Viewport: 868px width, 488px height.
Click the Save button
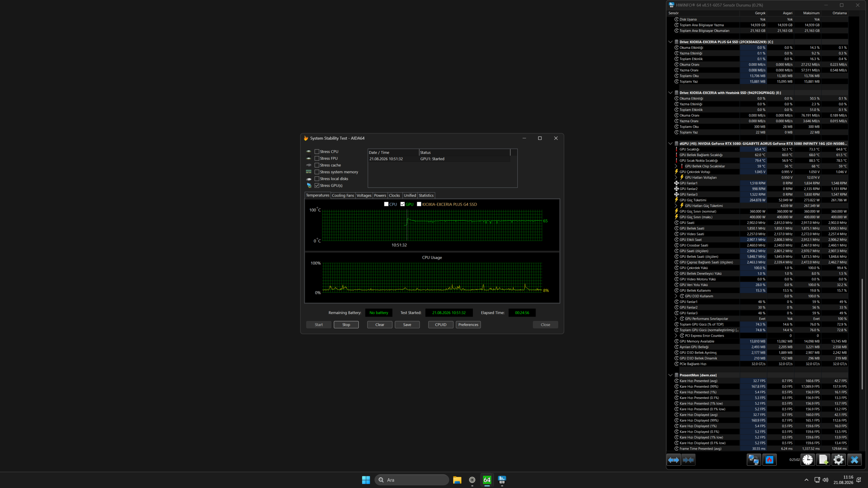click(x=407, y=325)
